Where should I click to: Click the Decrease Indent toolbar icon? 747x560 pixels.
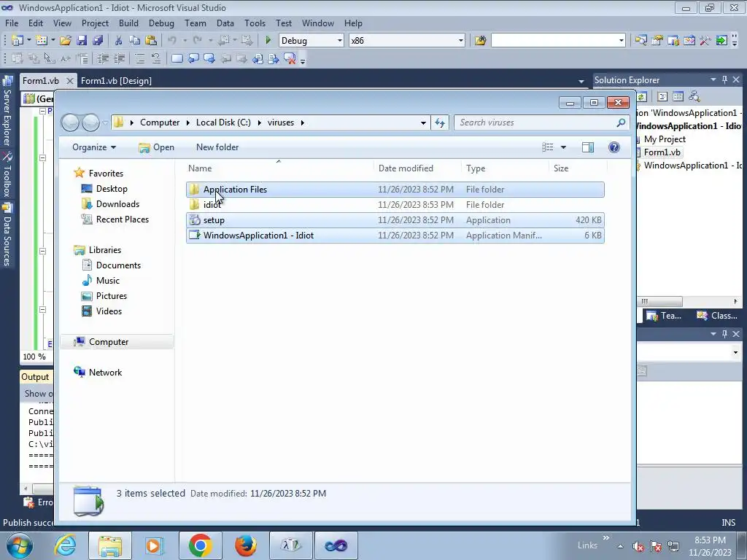tap(103, 58)
